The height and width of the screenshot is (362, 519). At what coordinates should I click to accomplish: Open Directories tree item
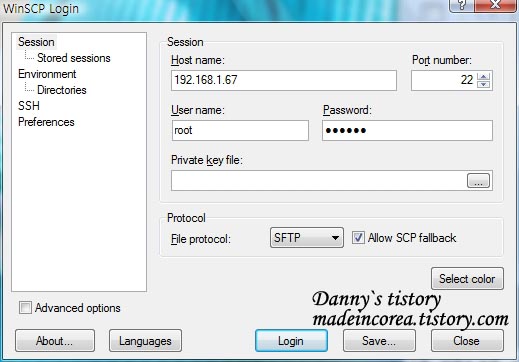(62, 90)
